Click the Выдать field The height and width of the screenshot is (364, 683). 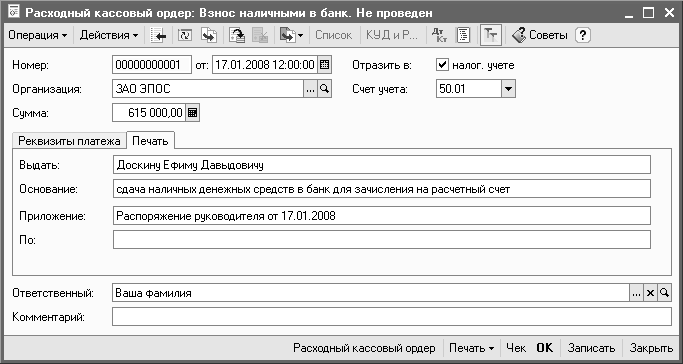[x=382, y=165]
